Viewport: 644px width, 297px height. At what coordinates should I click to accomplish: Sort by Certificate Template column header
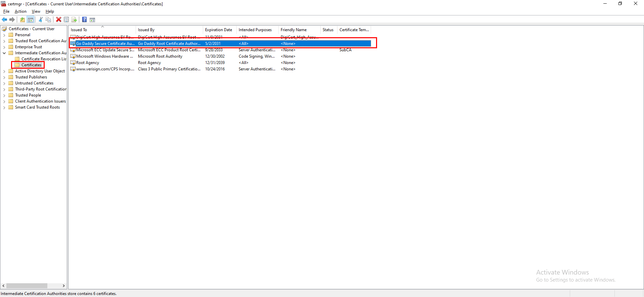pyautogui.click(x=354, y=30)
